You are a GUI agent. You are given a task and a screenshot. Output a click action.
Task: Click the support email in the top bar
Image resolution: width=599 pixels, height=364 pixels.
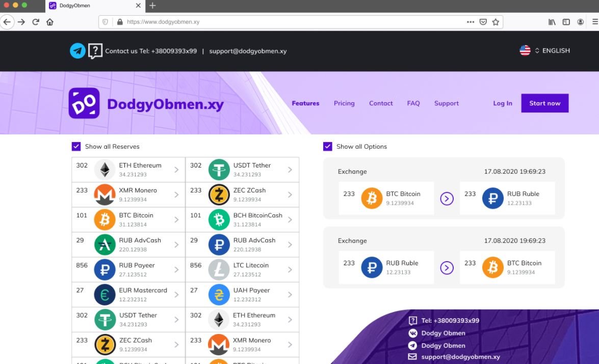248,51
